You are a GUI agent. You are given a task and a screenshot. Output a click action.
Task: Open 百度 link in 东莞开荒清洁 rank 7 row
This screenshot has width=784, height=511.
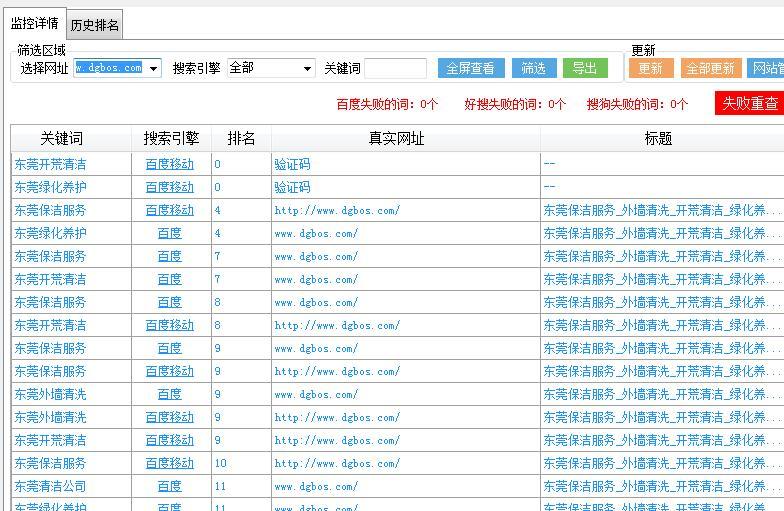pos(170,279)
